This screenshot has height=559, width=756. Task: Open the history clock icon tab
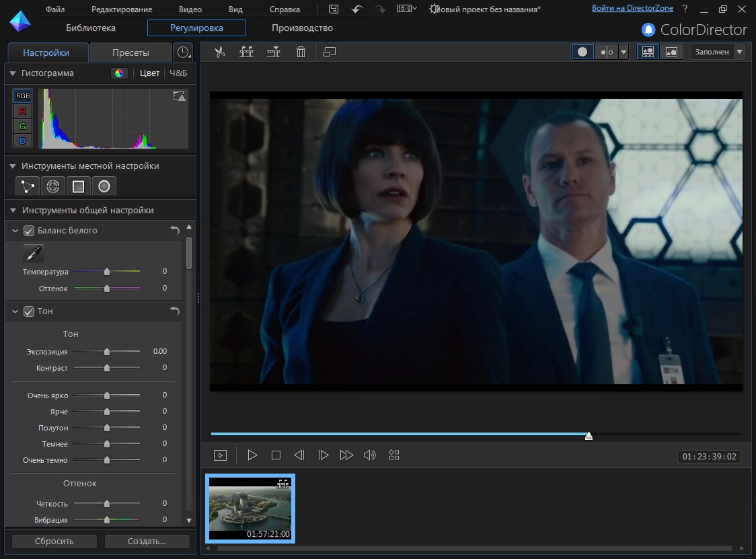(183, 52)
